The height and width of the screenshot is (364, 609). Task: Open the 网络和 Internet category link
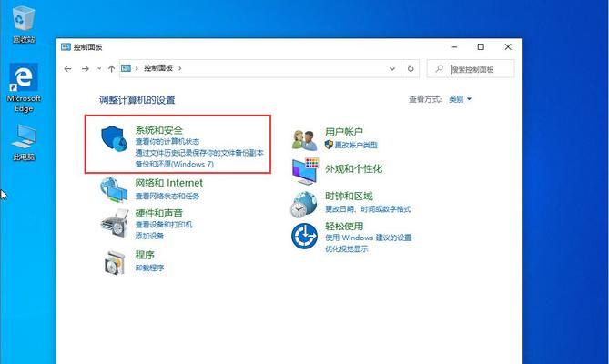tap(169, 183)
